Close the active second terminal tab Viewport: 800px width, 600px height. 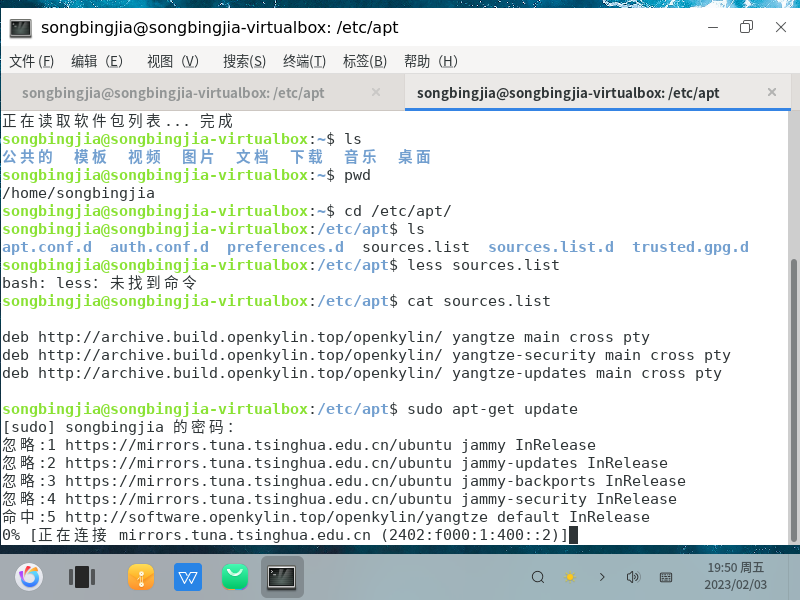click(x=772, y=92)
